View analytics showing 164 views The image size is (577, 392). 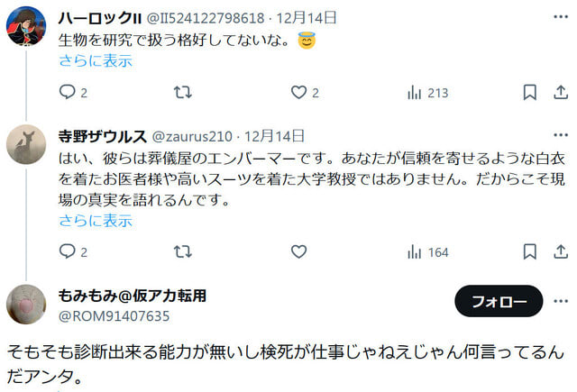[428, 252]
